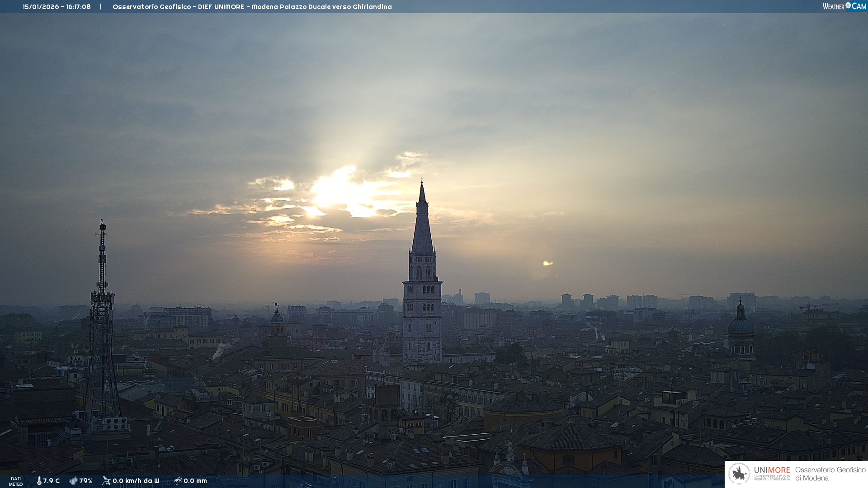Click the thermometer temperature icon

tap(39, 481)
